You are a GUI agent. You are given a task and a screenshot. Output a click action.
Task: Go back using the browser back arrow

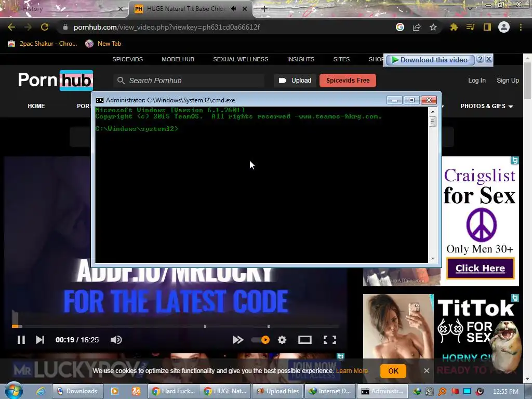click(11, 27)
